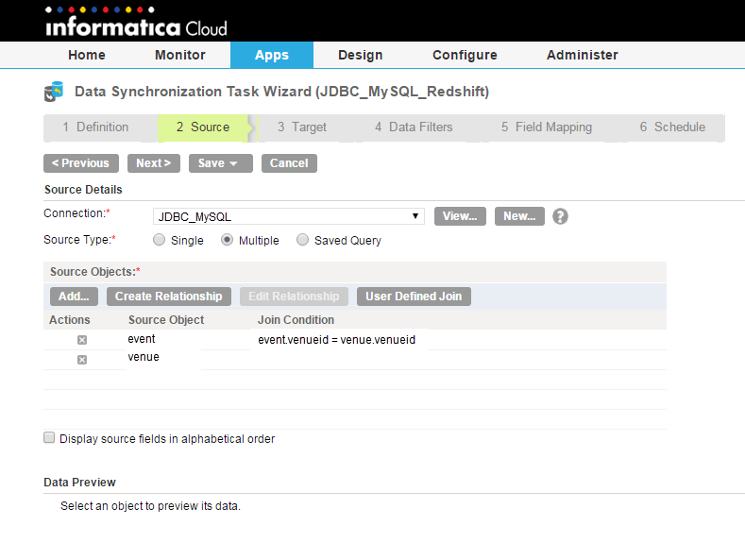Remove the venue source object

tap(82, 360)
